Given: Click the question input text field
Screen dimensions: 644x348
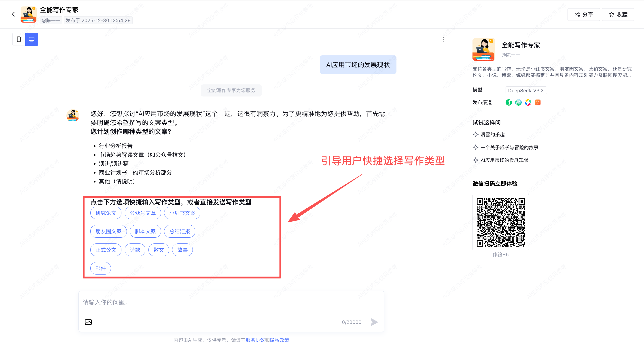Looking at the screenshot, I should [231, 303].
